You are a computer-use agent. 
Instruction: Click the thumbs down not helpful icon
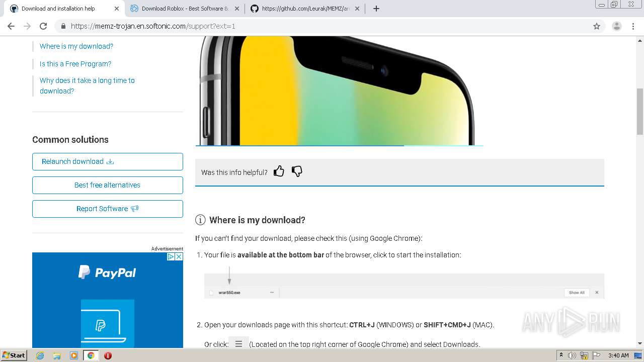click(x=297, y=171)
